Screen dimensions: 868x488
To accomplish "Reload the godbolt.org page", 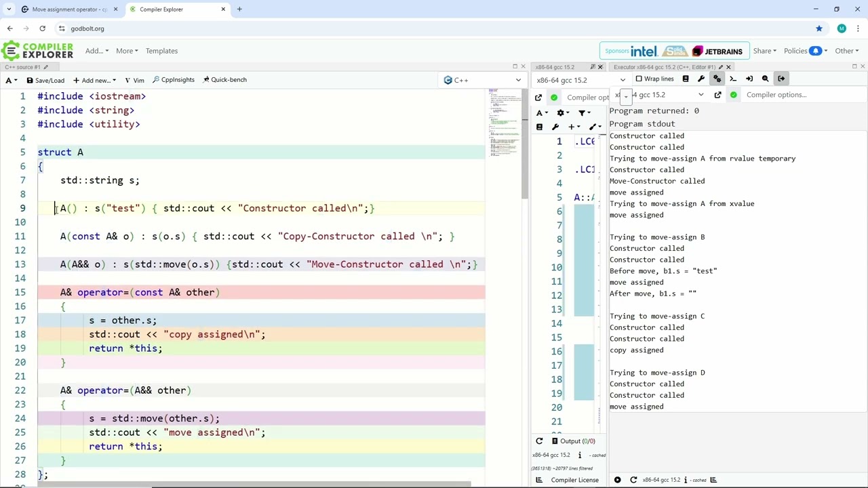I will (42, 28).
